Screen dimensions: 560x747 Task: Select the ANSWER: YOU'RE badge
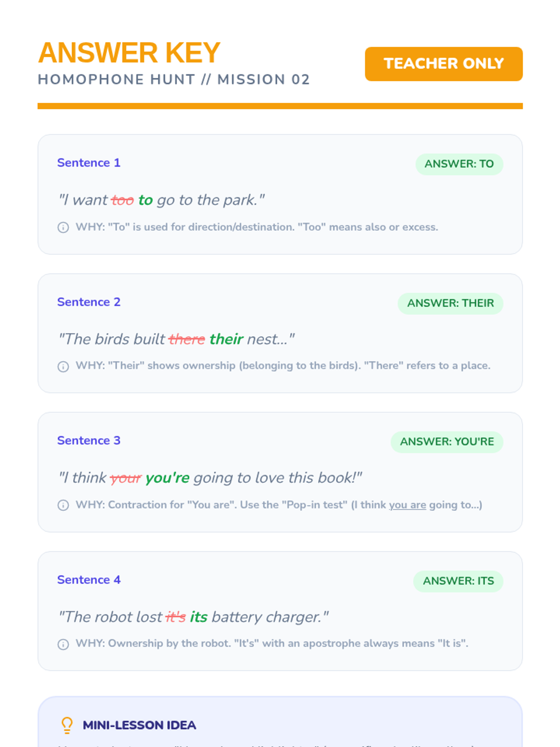click(447, 442)
